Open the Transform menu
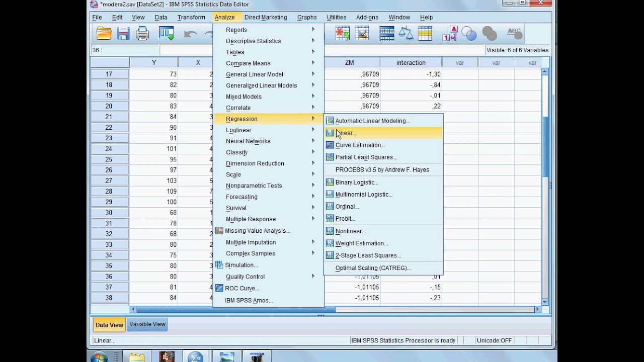Viewport: 644px width, 362px height. click(x=191, y=17)
